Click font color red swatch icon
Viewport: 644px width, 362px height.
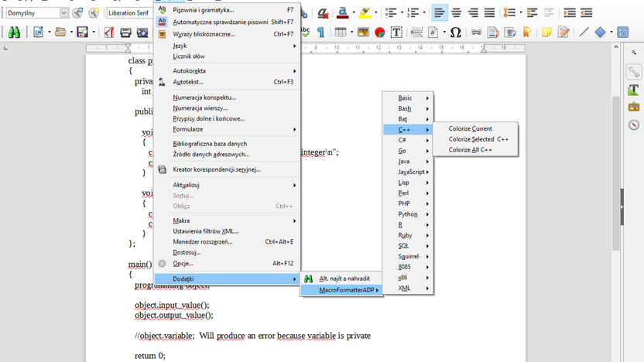coord(343,13)
